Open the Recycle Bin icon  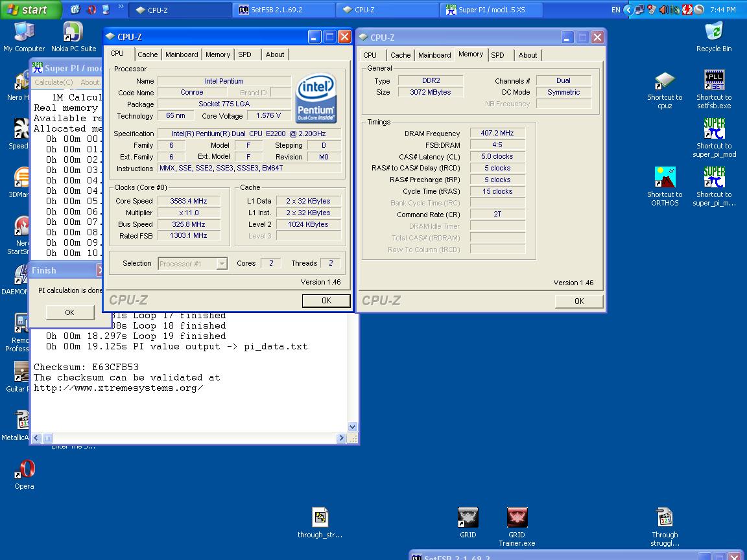click(714, 37)
